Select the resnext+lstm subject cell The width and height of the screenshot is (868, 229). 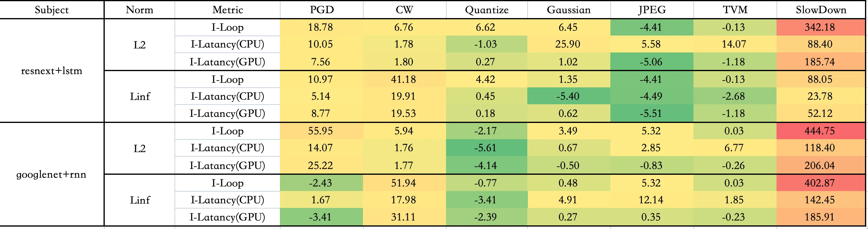pos(51,71)
